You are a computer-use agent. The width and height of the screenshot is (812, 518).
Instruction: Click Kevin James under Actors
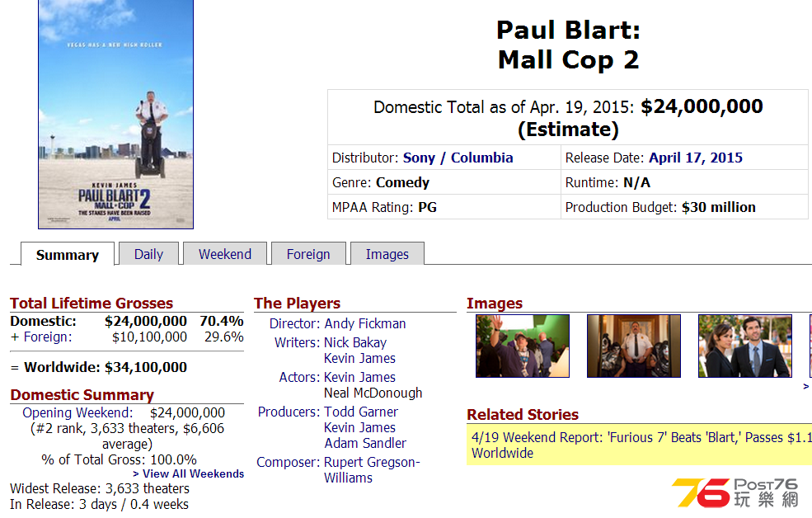point(359,377)
